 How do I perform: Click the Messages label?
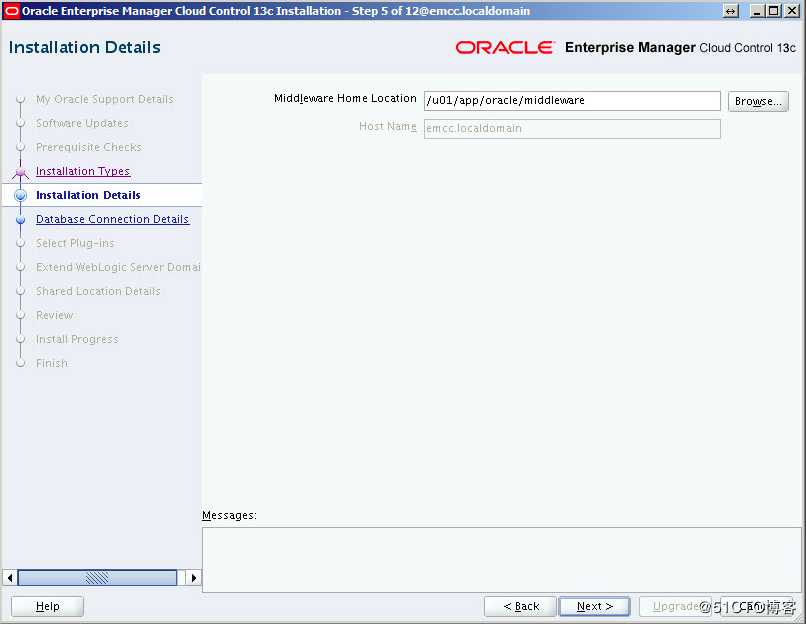229,515
